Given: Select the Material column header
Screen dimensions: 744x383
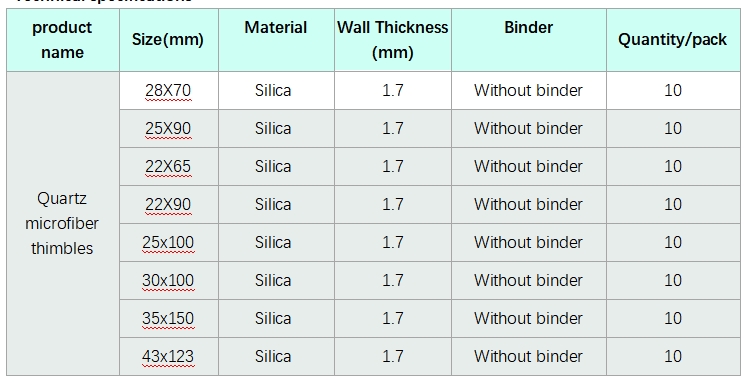Looking at the screenshot, I should 276,40.
